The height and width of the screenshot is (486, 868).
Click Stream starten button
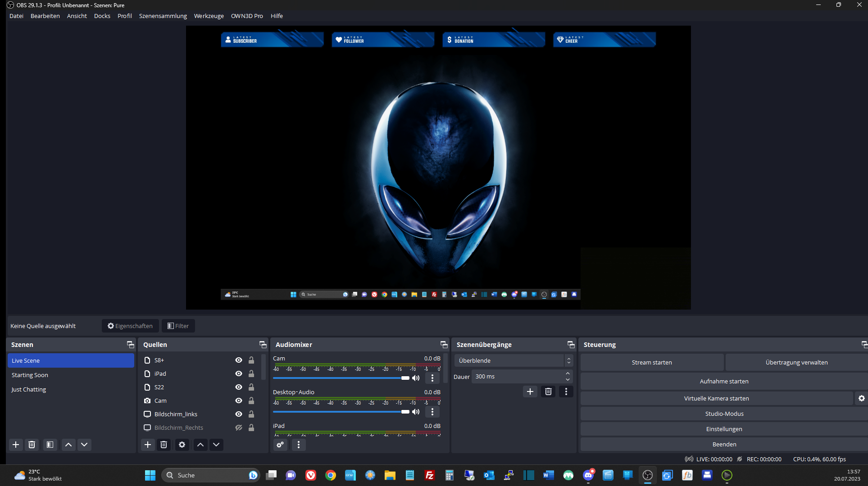click(652, 362)
